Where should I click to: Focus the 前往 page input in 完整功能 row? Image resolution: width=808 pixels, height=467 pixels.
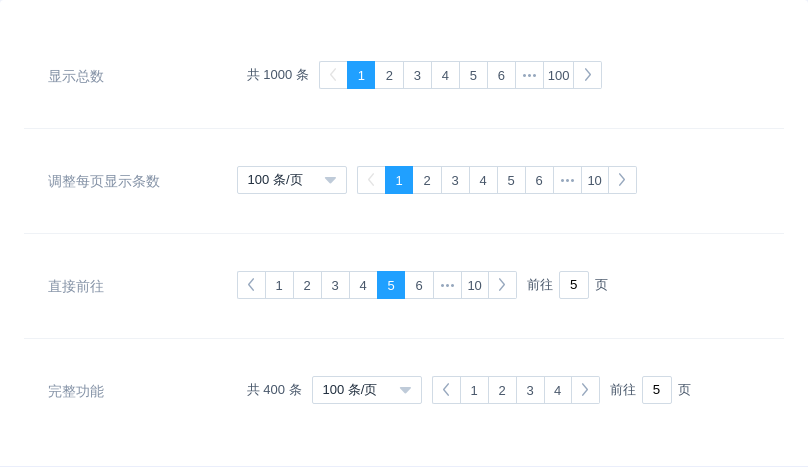coord(656,390)
